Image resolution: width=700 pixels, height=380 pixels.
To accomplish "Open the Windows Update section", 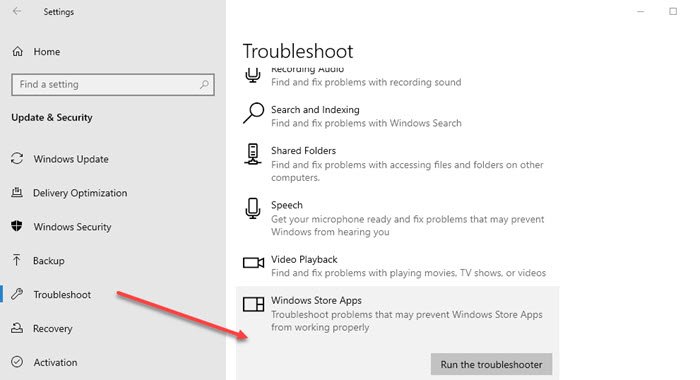I will (x=71, y=159).
